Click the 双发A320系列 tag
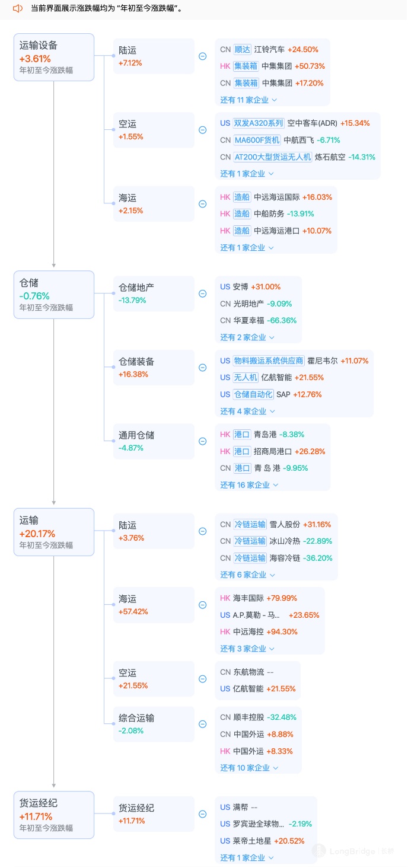Screen dimensions: 408x868 click(x=259, y=123)
